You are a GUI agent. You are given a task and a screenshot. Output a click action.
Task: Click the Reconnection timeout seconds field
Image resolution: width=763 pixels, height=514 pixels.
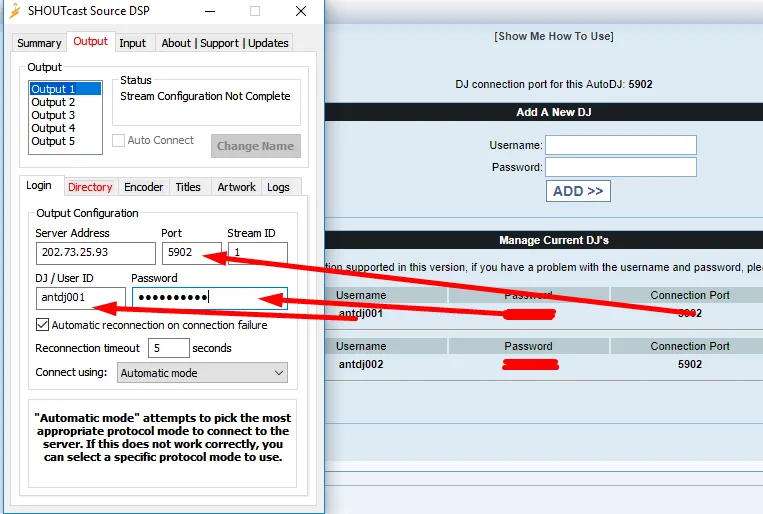click(x=168, y=348)
